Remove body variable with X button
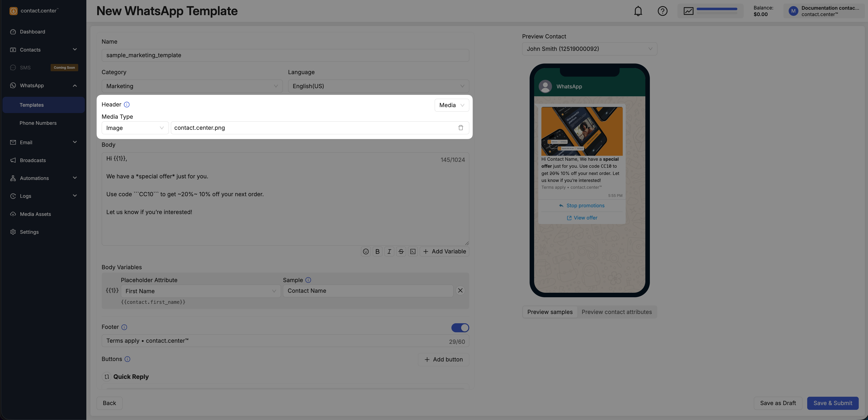This screenshot has height=420, width=868. (460, 290)
